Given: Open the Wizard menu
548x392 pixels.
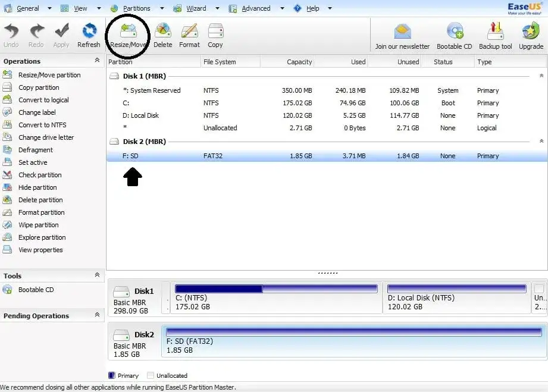Looking at the screenshot, I should coord(196,8).
